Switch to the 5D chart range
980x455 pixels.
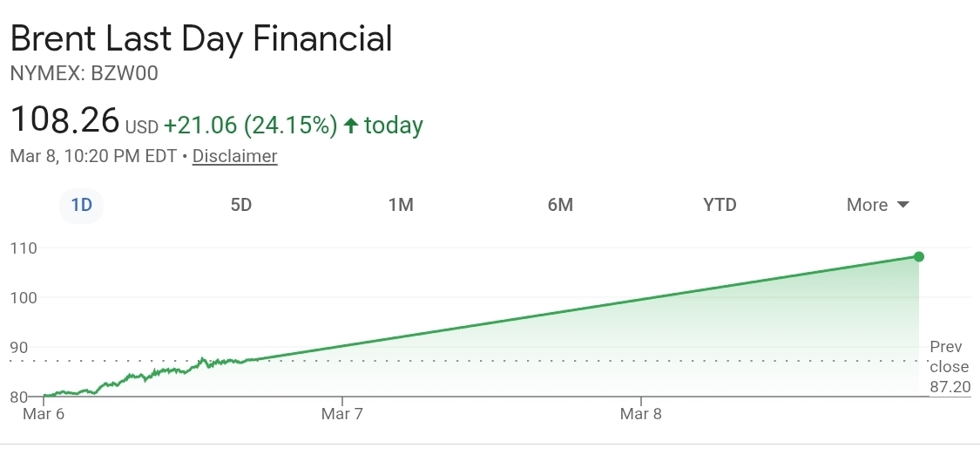coord(240,205)
